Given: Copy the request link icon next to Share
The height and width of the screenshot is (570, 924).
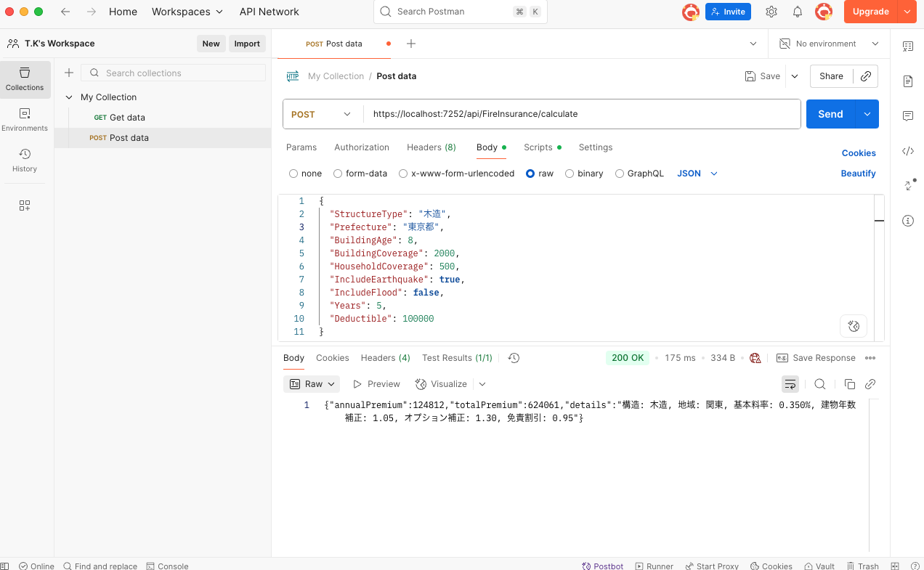Looking at the screenshot, I should [865, 76].
